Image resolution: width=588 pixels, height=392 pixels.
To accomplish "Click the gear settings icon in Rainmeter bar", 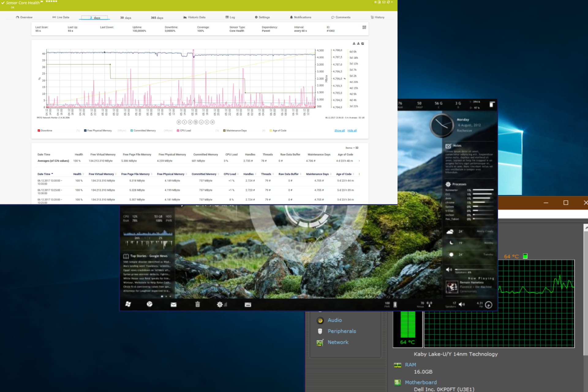I will 220,304.
